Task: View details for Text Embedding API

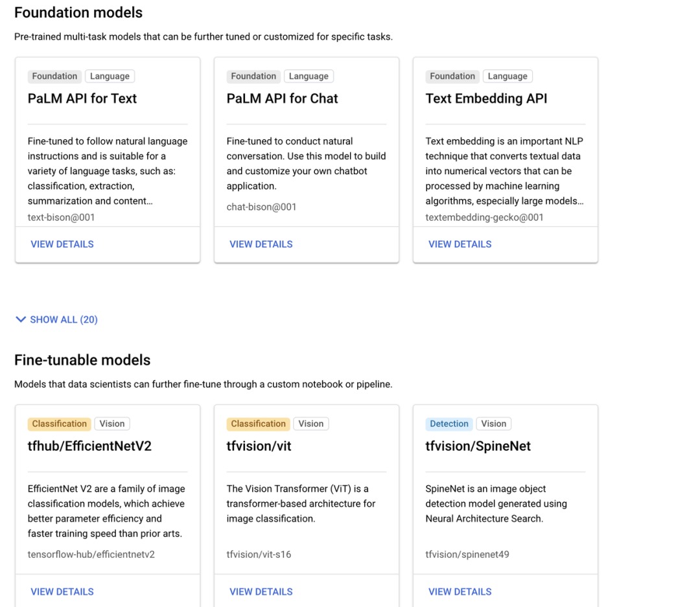Action: pos(460,244)
